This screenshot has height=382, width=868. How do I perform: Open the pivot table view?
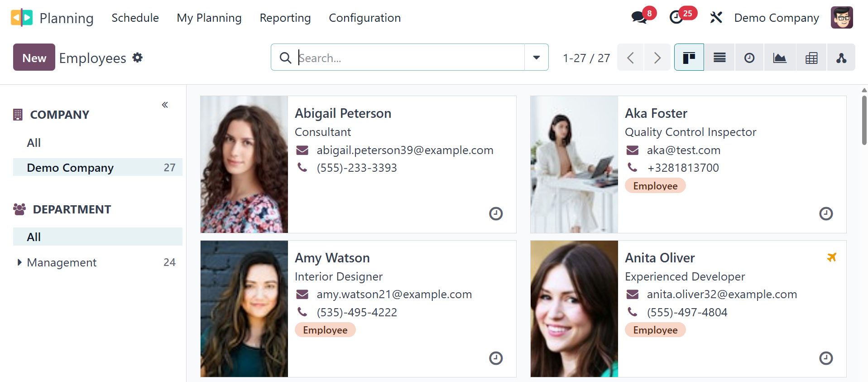click(811, 58)
